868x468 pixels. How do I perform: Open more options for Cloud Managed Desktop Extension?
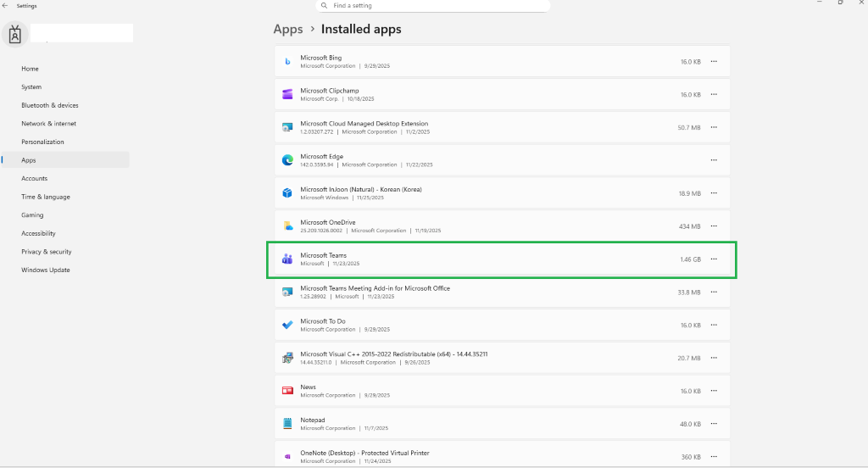pos(714,127)
